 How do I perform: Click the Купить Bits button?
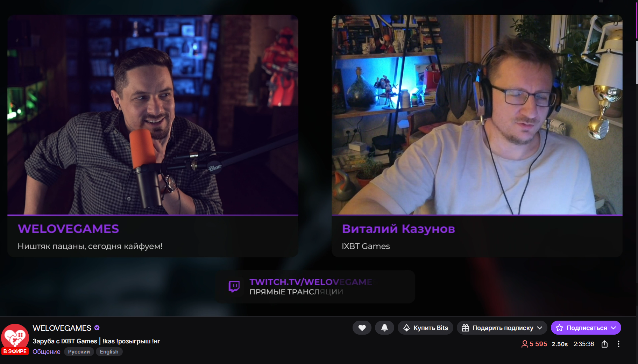click(x=425, y=328)
